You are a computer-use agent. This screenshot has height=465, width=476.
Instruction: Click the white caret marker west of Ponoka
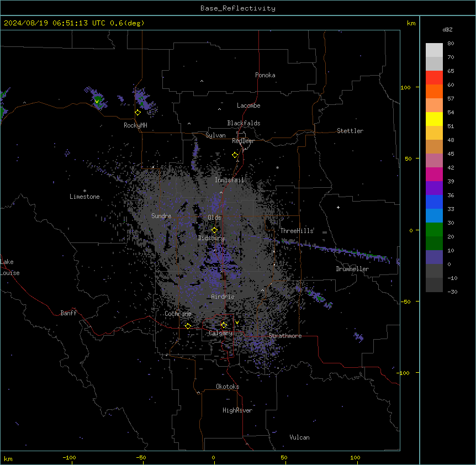(x=202, y=81)
